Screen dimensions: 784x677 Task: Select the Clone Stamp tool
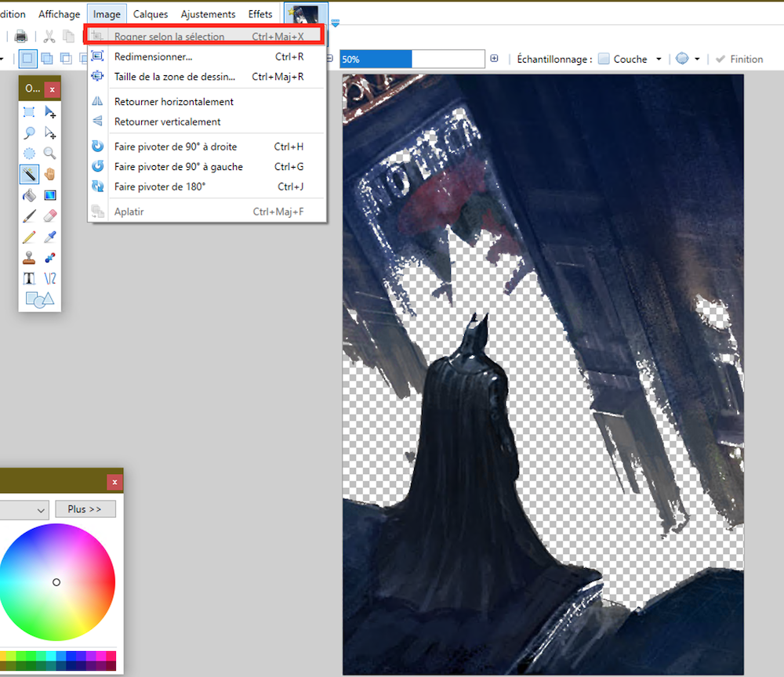click(x=29, y=258)
